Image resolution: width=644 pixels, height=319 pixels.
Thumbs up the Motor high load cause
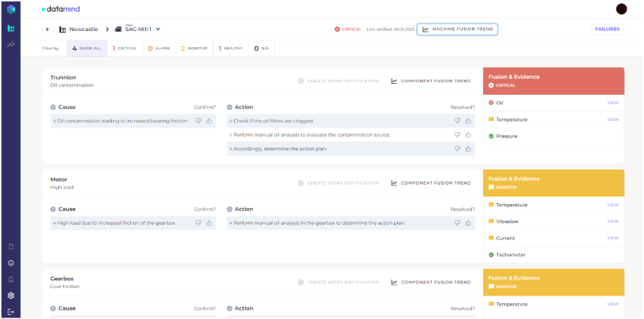209,222
